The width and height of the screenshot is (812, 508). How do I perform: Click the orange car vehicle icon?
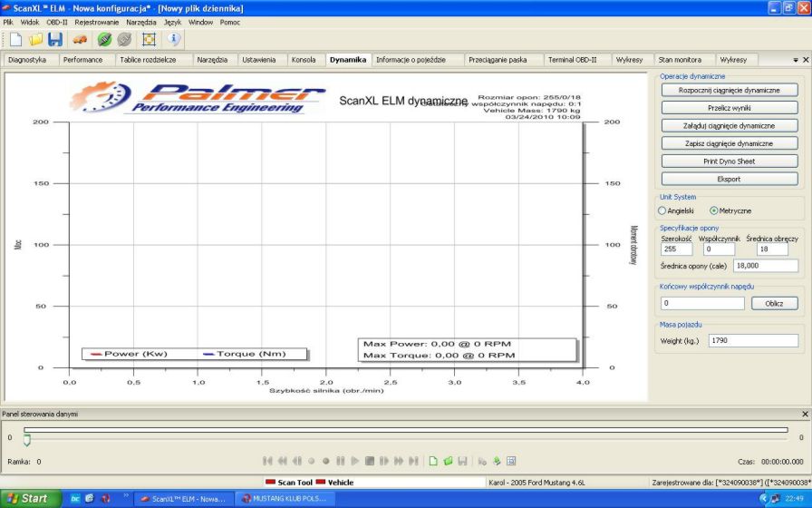[x=81, y=39]
